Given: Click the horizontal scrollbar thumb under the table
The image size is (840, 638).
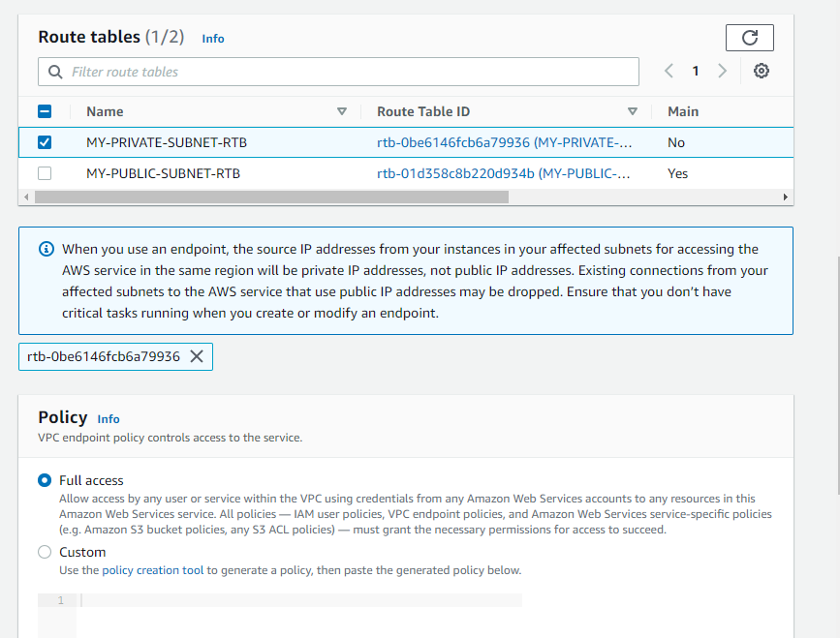Looking at the screenshot, I should pyautogui.click(x=271, y=197).
